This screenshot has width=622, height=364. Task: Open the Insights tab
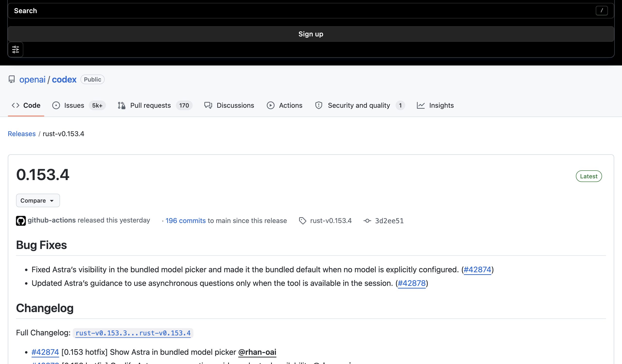tap(435, 106)
